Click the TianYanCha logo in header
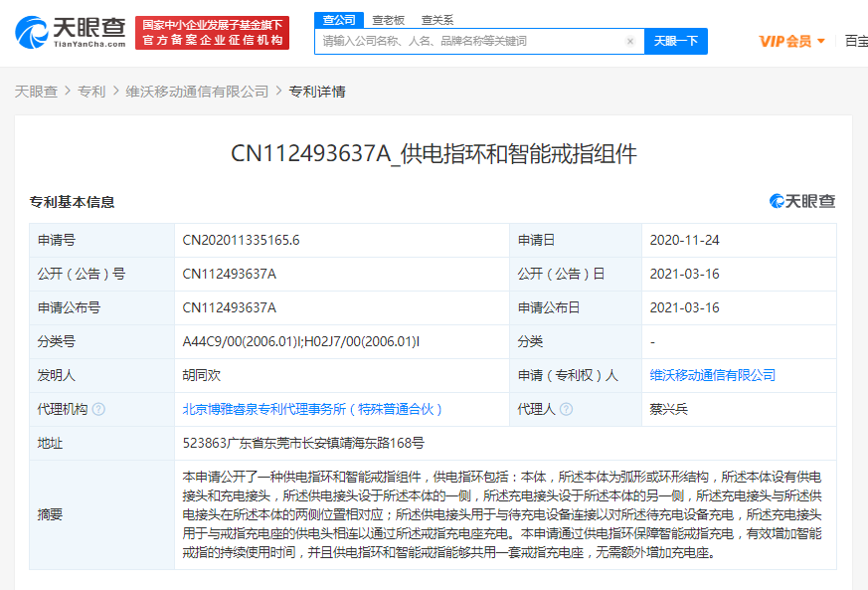 71,33
